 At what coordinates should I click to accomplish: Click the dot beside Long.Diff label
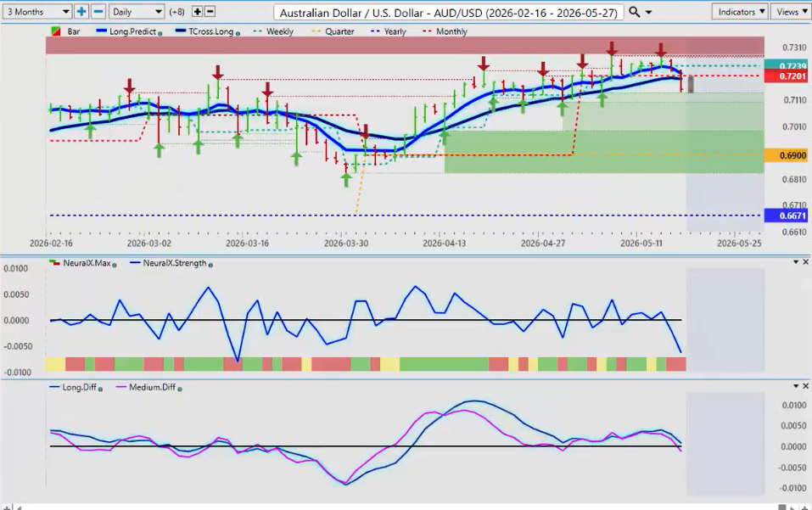[100, 389]
